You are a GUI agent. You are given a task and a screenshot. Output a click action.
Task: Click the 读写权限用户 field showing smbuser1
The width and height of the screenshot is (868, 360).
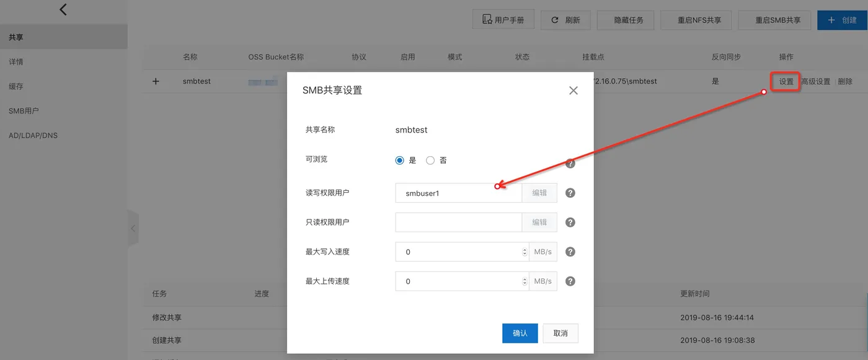(459, 193)
